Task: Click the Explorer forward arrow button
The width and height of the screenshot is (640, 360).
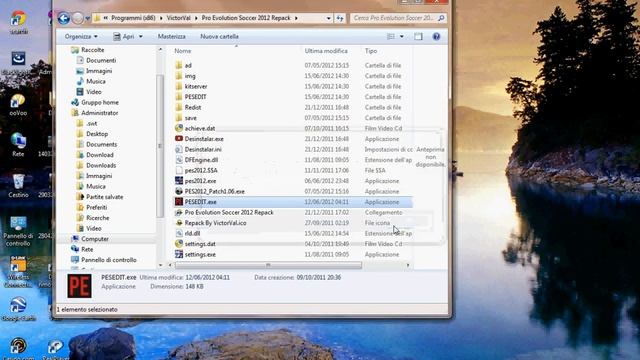Action: [x=78, y=18]
